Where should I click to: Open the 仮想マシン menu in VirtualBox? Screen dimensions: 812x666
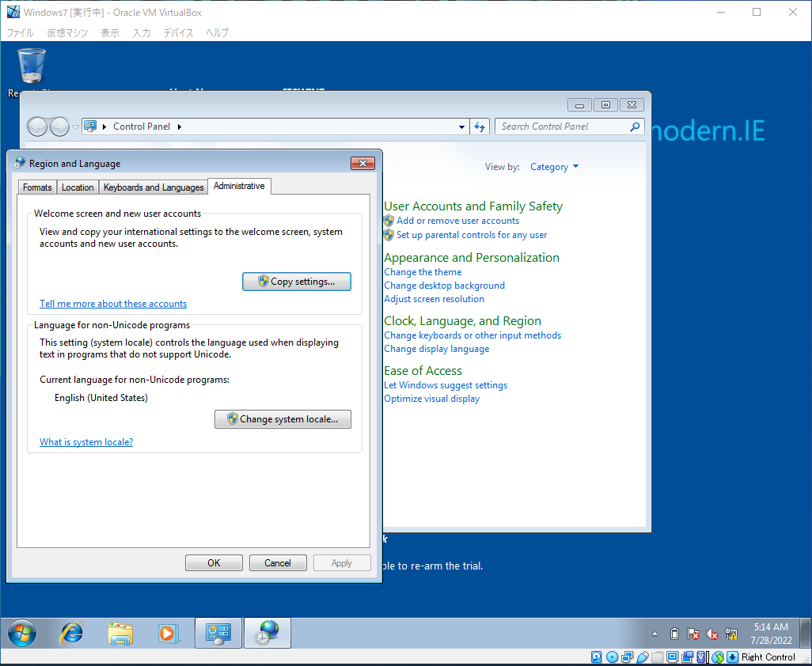[x=67, y=32]
